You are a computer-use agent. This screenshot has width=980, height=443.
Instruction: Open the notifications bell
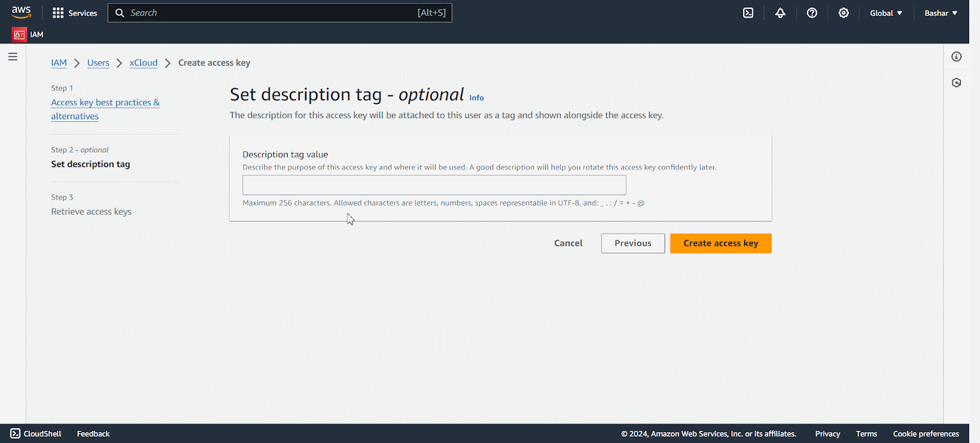pos(780,13)
